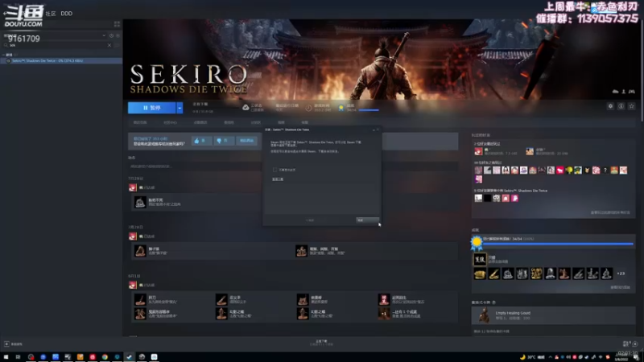644x362 pixels.
Task: Click second friend avatar who played recently
Action: click(530, 151)
